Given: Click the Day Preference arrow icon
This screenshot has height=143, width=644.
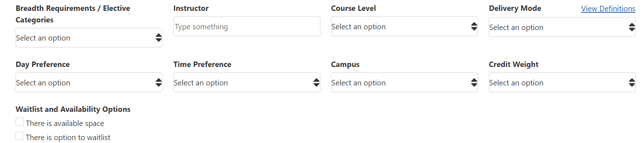Looking at the screenshot, I should pyautogui.click(x=158, y=83).
